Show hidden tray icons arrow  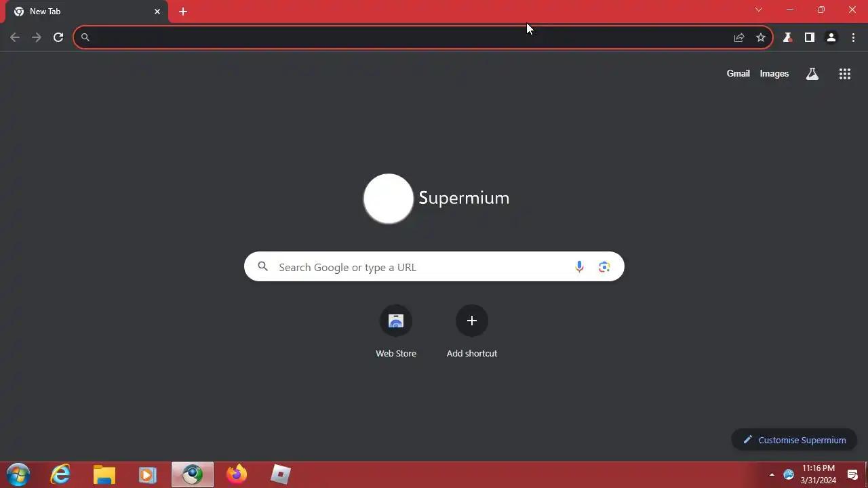[x=772, y=474]
